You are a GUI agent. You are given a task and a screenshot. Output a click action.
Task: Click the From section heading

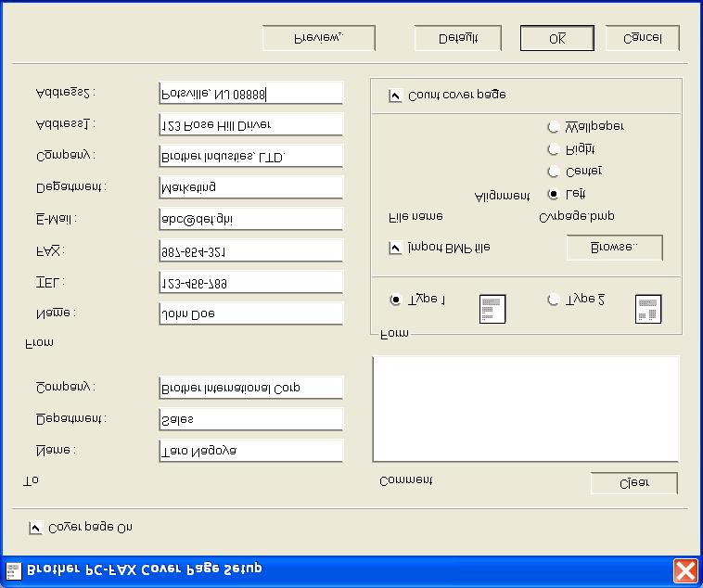click(40, 343)
